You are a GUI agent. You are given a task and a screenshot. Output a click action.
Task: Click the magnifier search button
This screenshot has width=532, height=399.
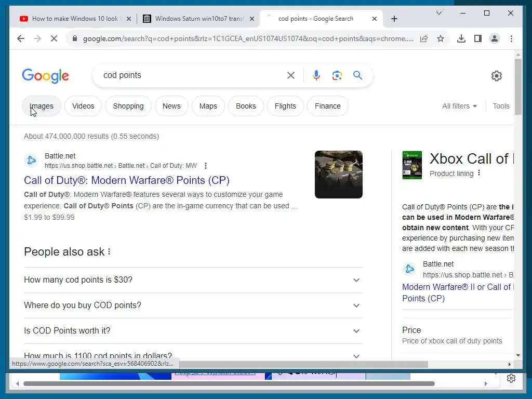click(357, 75)
